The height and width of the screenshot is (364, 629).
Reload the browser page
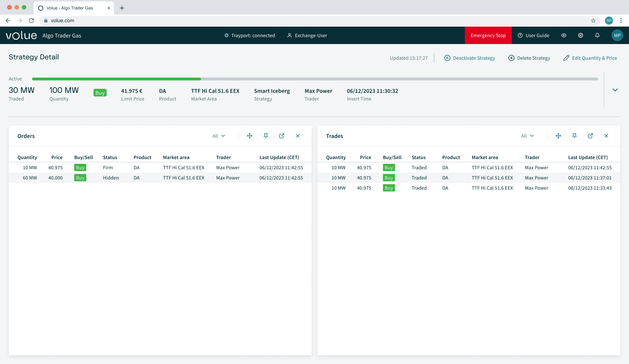tap(31, 20)
